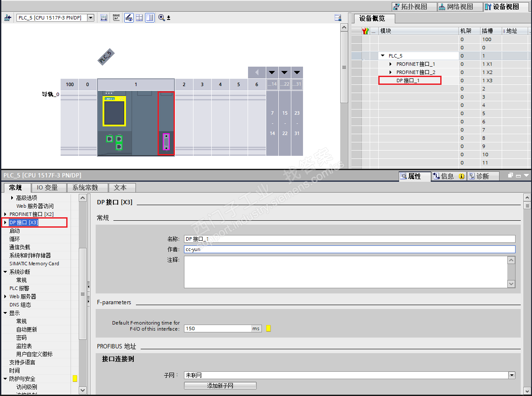Click the wrench status icon in overview header
Screen dimensions: 532x396
tap(366, 31)
